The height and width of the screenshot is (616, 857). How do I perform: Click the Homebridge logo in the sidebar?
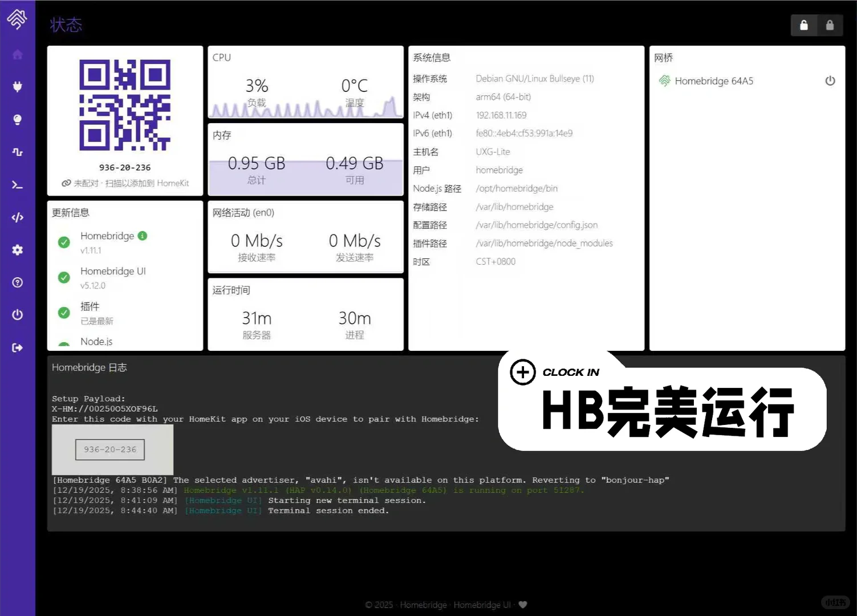17,19
